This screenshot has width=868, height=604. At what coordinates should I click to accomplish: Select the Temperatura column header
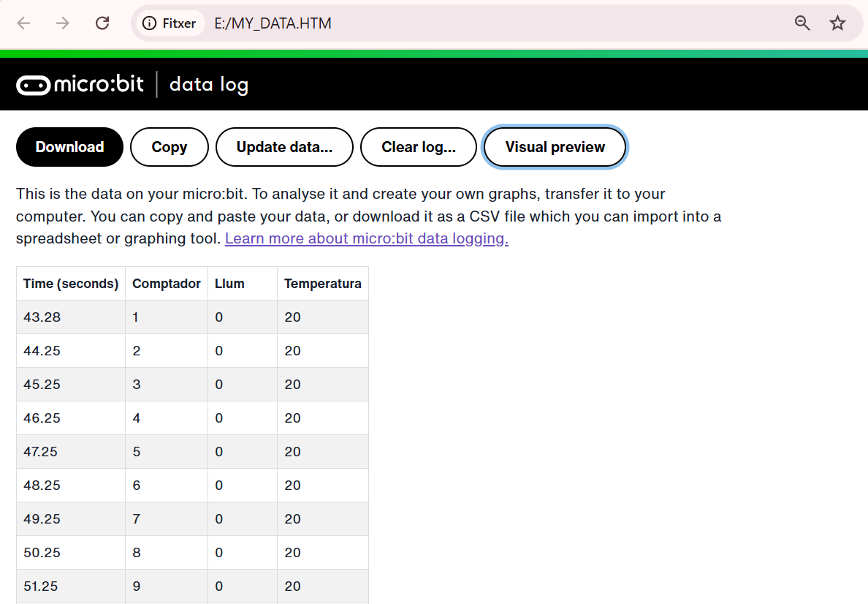pyautogui.click(x=322, y=284)
